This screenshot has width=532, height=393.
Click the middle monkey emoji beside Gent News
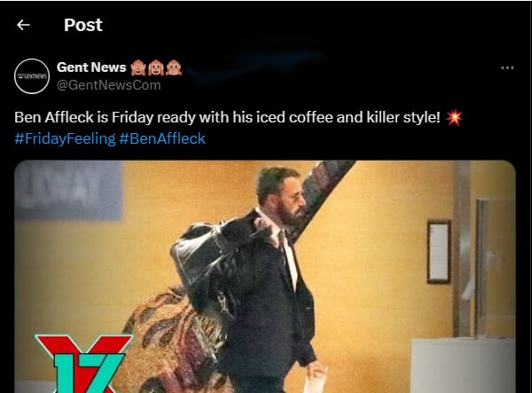tap(156, 67)
